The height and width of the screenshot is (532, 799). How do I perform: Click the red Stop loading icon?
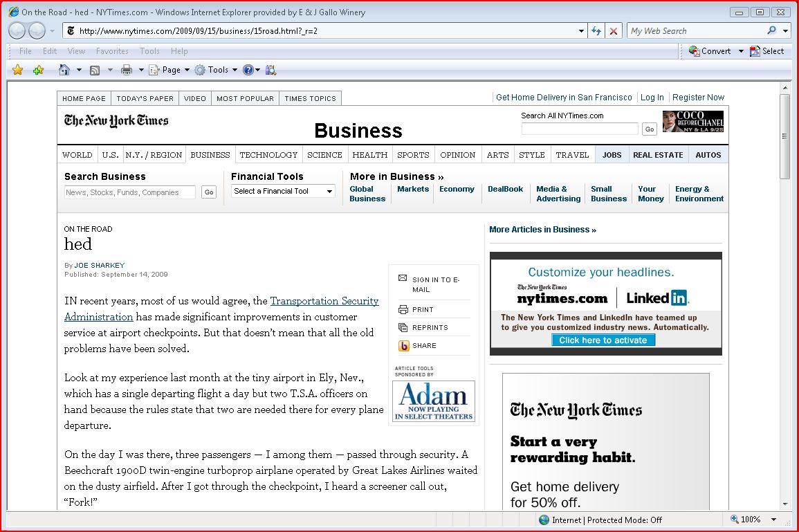(x=613, y=31)
